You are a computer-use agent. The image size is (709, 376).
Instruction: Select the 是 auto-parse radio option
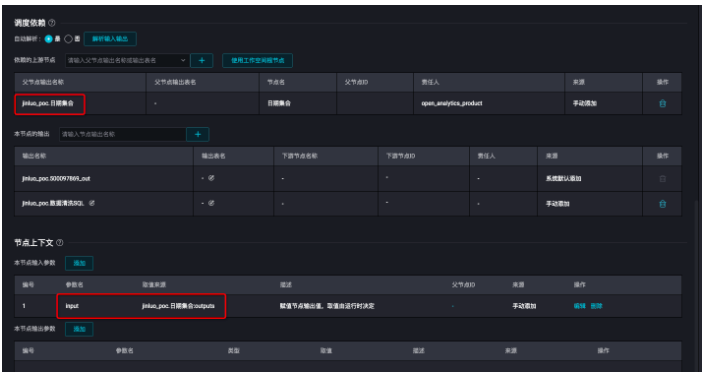coord(48,39)
